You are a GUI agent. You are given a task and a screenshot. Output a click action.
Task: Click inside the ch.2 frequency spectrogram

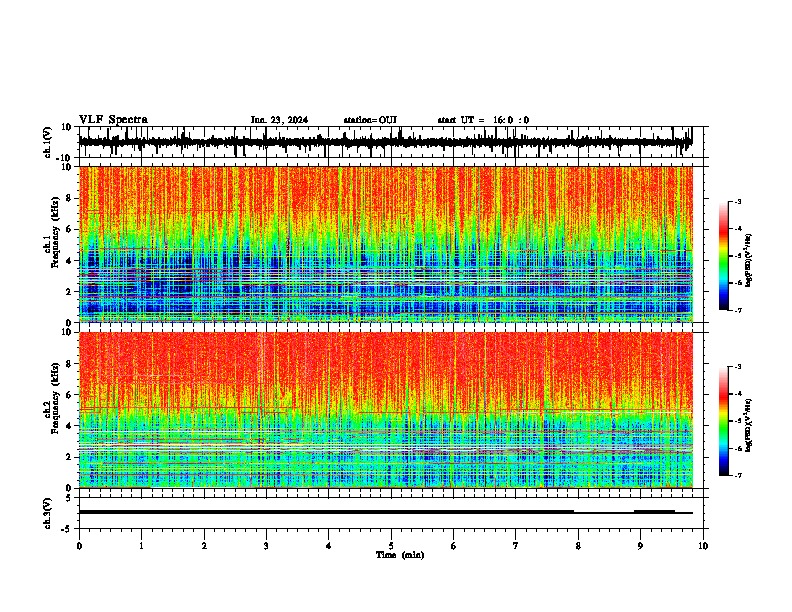click(x=386, y=410)
